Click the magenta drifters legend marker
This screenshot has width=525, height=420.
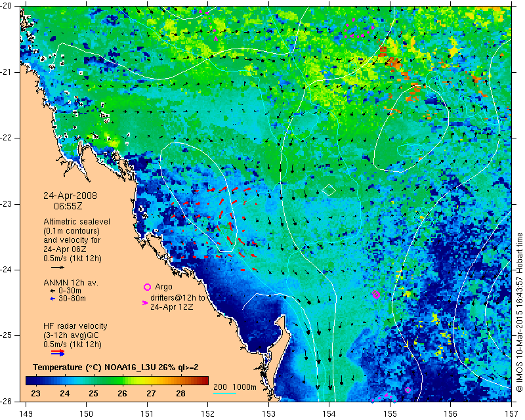coord(145,303)
